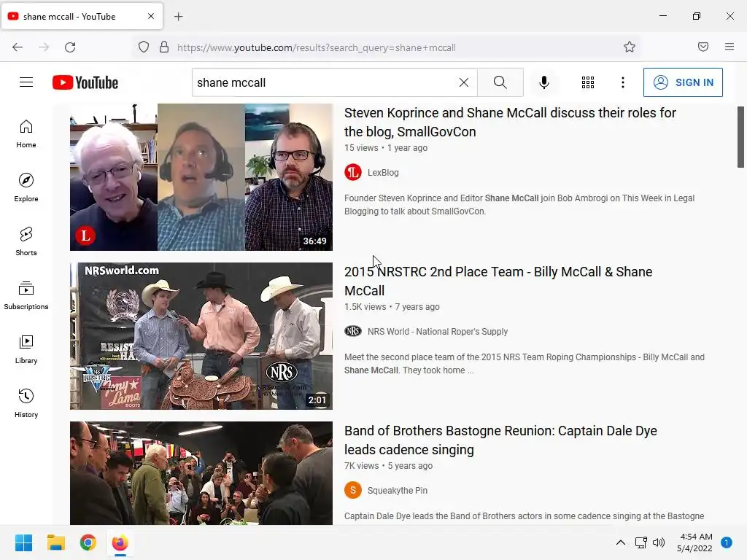This screenshot has width=747, height=560.
Task: Open the Firefox application menu
Action: pyautogui.click(x=729, y=47)
